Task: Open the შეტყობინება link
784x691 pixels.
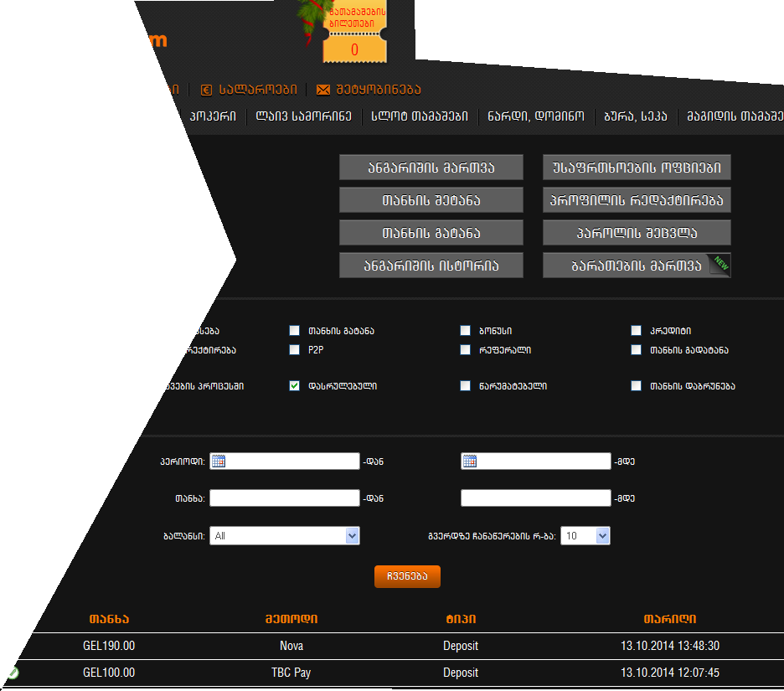Action: [x=378, y=90]
